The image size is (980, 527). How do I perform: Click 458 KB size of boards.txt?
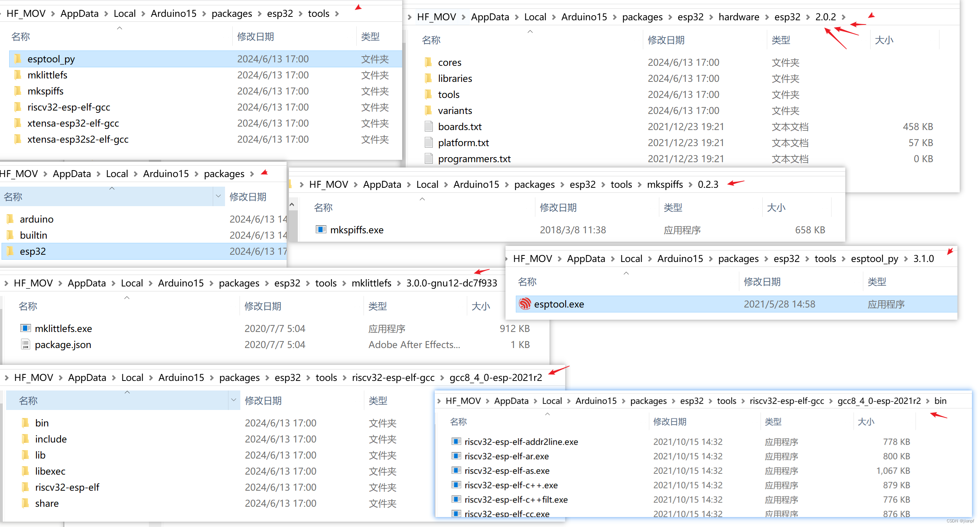pos(918,127)
